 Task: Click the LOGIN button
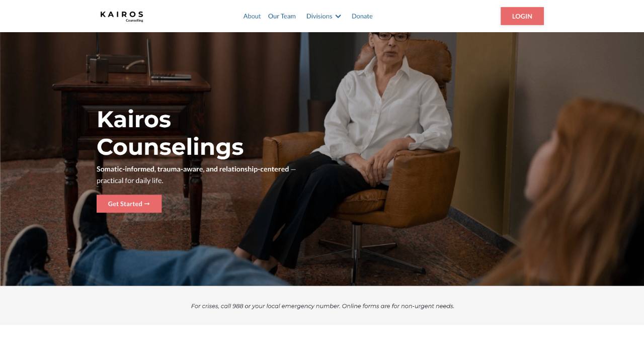coord(522,16)
